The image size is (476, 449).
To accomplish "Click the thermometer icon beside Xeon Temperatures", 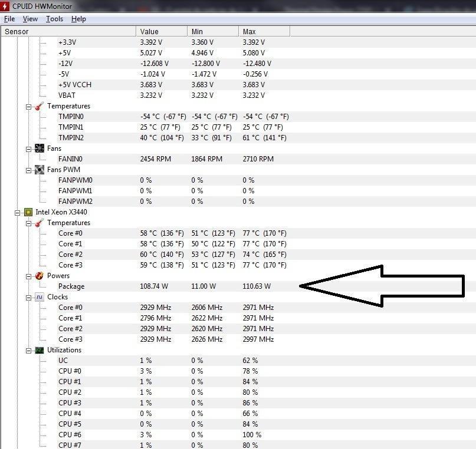I will [40, 223].
